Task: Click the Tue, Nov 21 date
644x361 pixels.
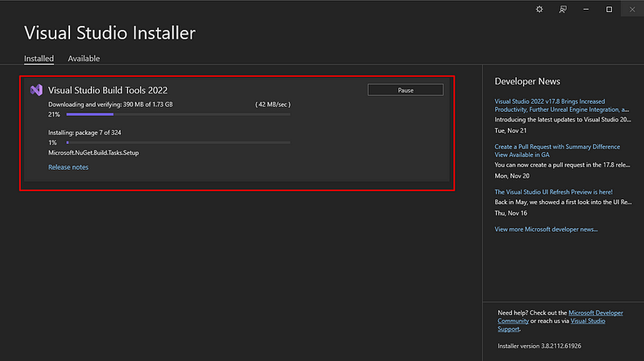Action: 510,130
